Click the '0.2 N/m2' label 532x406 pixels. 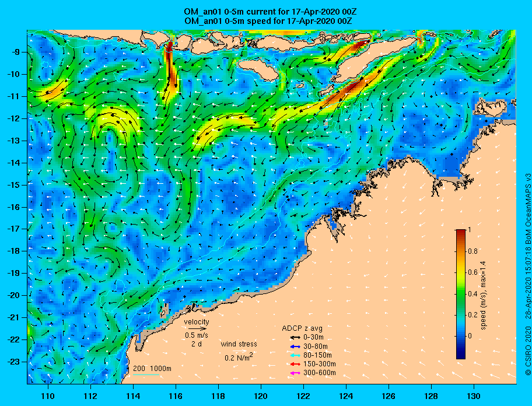click(239, 357)
